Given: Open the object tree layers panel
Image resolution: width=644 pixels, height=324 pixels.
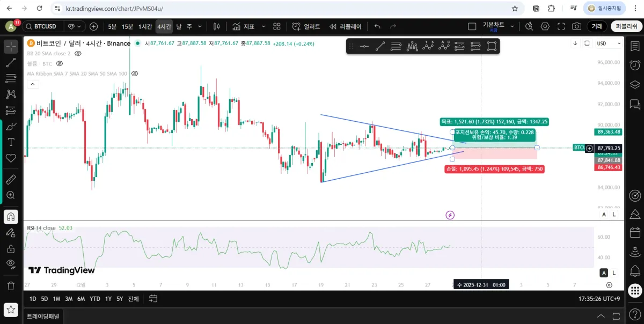Looking at the screenshot, I should pos(635,84).
